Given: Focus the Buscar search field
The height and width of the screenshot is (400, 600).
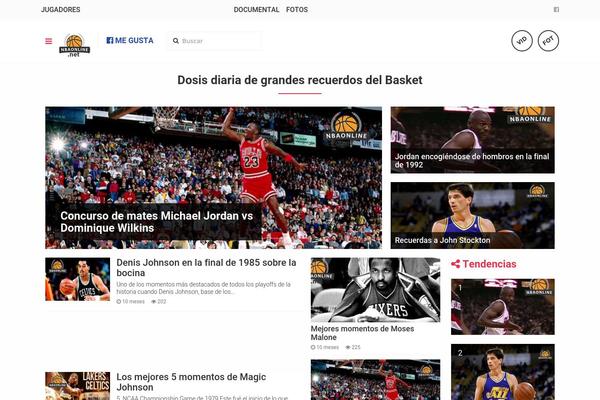Looking at the screenshot, I should pos(215,41).
